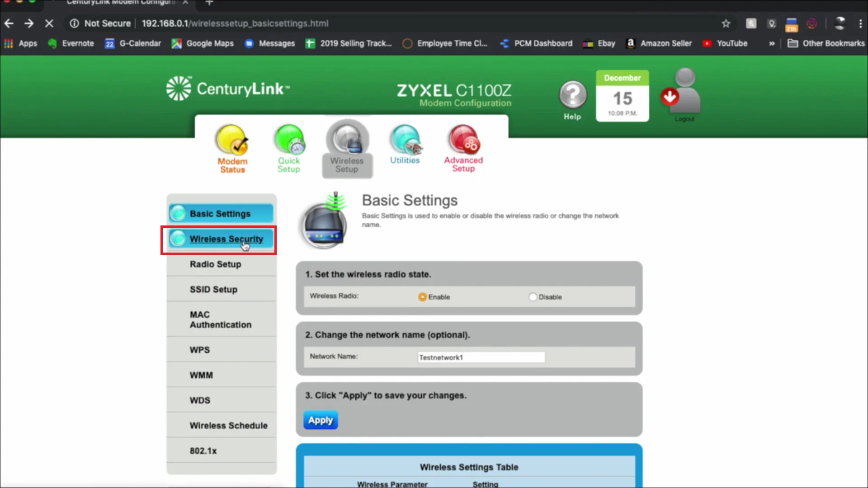Image resolution: width=868 pixels, height=488 pixels.
Task: Open Chrome three-dot menu
Action: click(860, 23)
